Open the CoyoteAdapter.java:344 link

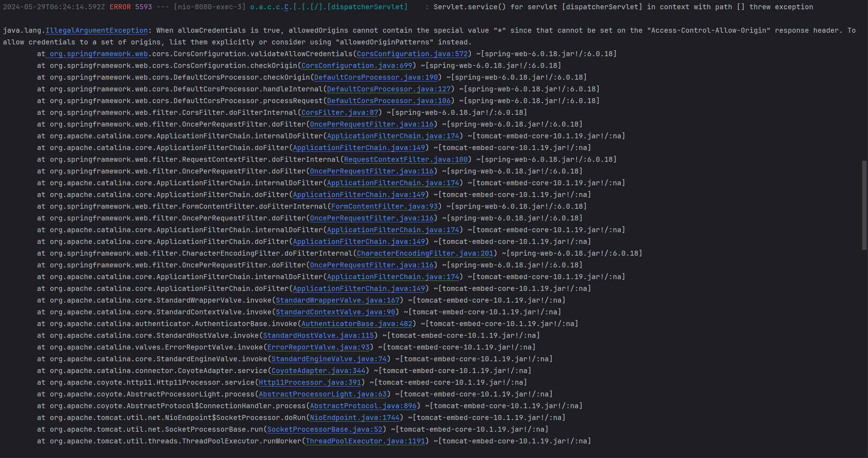[318, 371]
